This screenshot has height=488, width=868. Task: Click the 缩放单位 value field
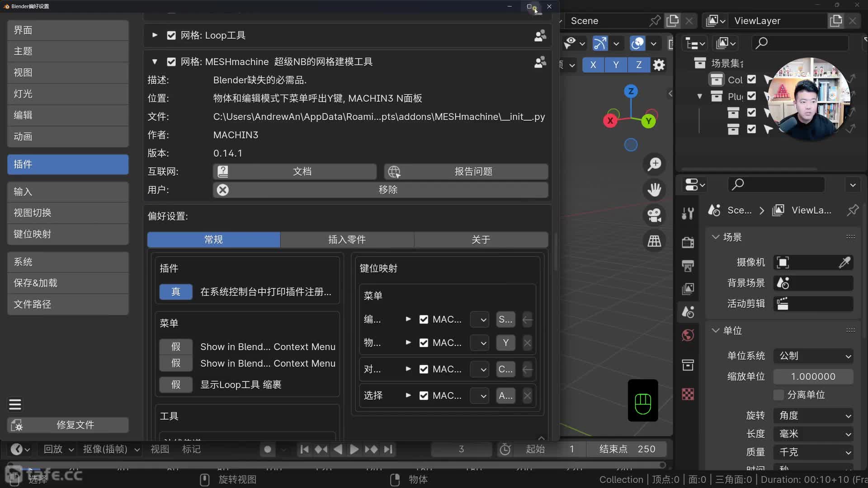(x=813, y=377)
